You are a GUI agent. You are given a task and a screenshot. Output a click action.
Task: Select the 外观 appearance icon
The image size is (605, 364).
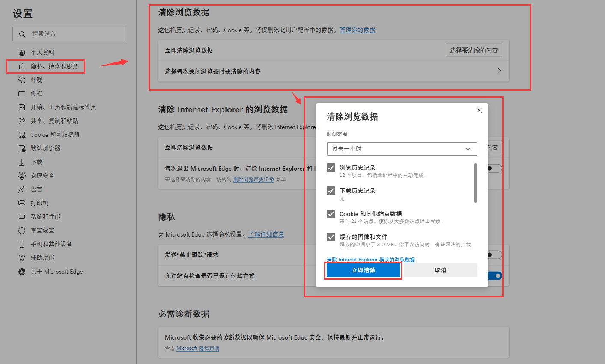(x=22, y=80)
